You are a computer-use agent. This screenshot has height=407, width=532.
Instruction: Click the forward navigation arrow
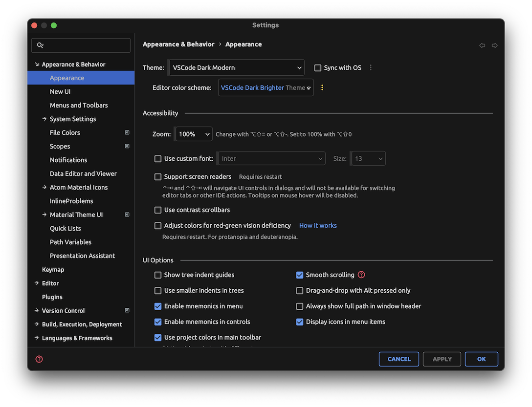[495, 45]
